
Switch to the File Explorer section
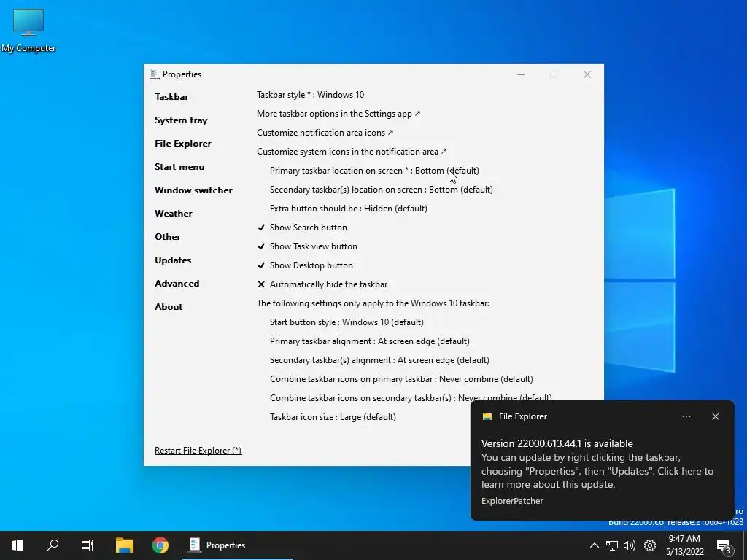tap(183, 144)
